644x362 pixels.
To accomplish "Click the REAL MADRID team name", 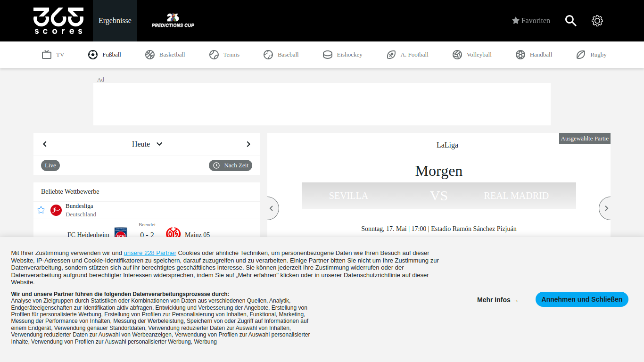I will coord(516,196).
